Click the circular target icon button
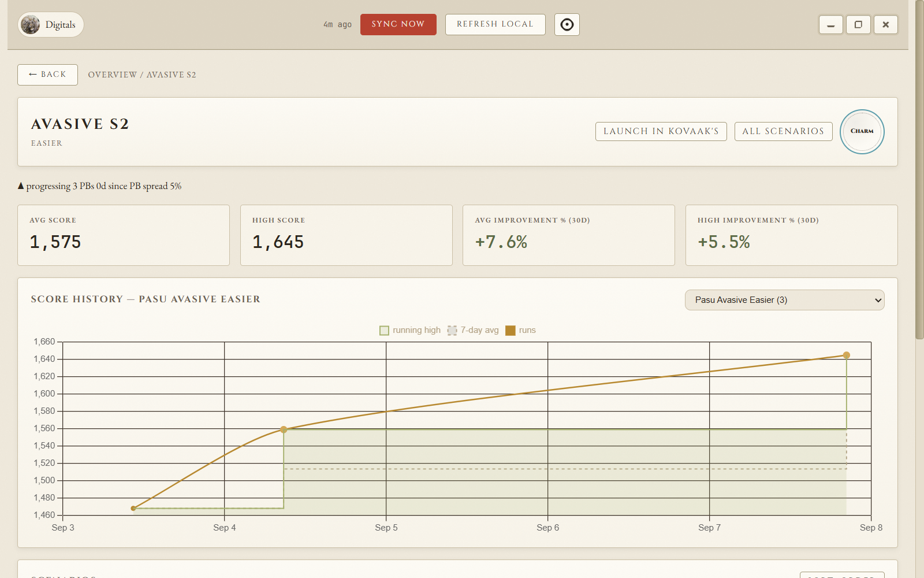The image size is (924, 578). (567, 24)
